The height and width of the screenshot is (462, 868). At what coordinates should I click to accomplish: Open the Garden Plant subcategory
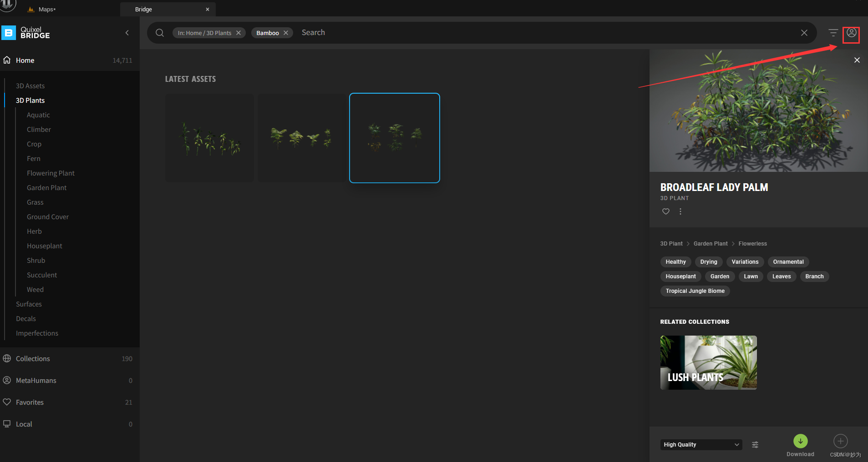pos(46,188)
